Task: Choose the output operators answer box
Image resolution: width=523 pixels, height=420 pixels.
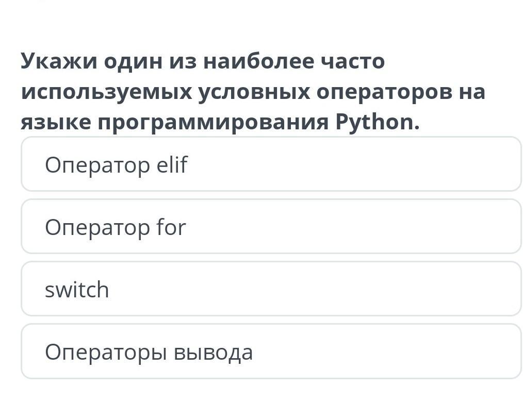Action: (271, 351)
